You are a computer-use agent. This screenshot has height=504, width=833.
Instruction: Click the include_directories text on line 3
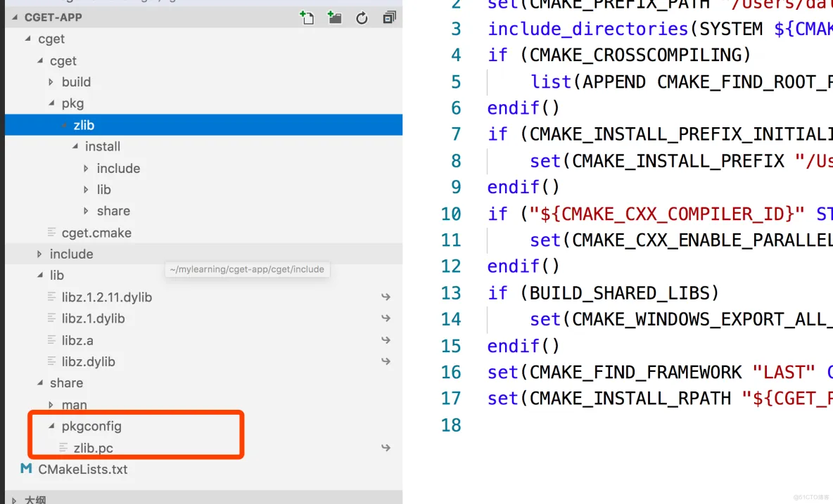pos(588,29)
